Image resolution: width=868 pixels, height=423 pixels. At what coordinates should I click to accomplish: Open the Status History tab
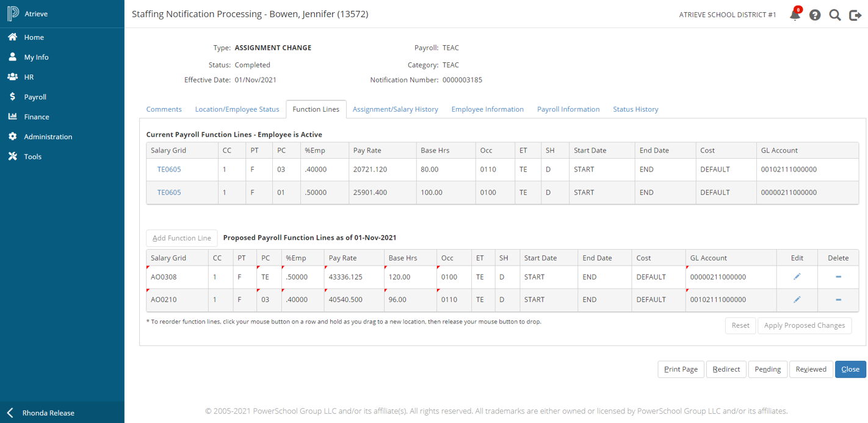coord(635,109)
